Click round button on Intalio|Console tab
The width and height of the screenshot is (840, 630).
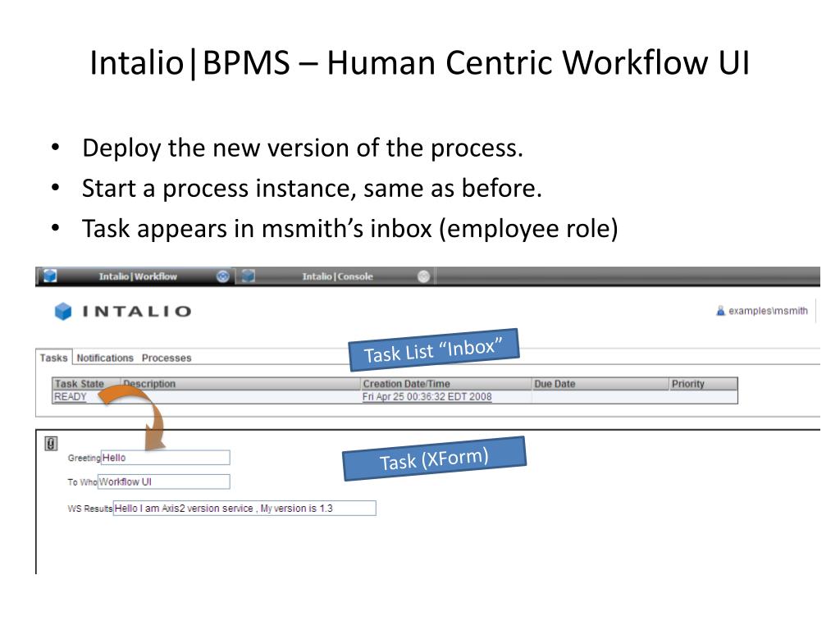[423, 276]
